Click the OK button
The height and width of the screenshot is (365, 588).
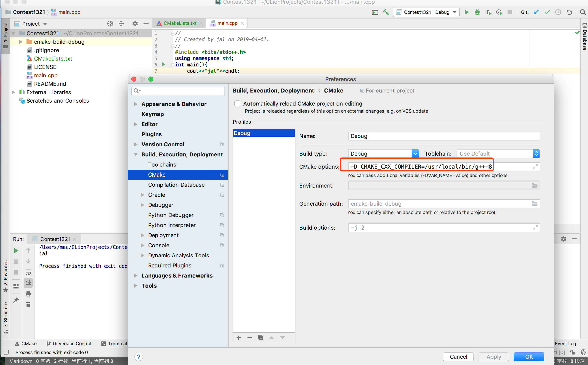point(529,357)
